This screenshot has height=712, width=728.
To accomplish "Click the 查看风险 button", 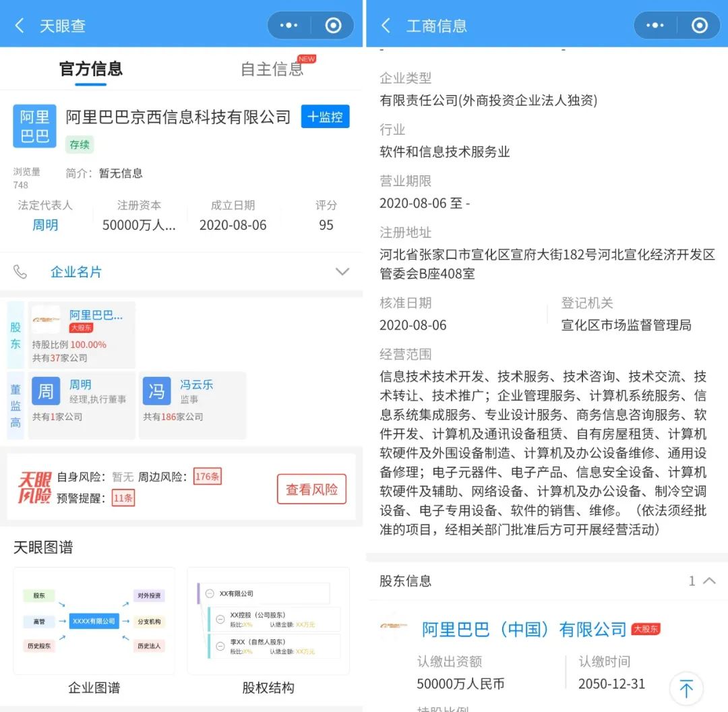I will (x=312, y=489).
